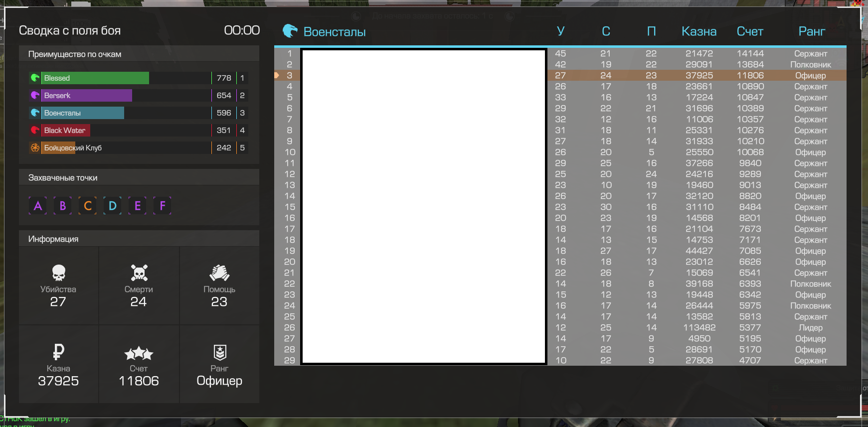Screen dimensions: 868x427
Task: Click the treasury value 4950
Action: [699, 338]
